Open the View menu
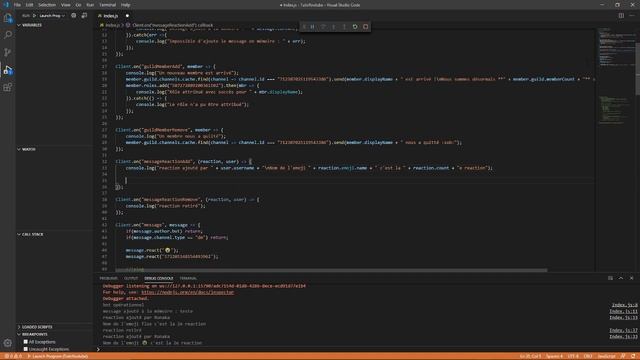The width and height of the screenshot is (640, 360). (x=65, y=5)
